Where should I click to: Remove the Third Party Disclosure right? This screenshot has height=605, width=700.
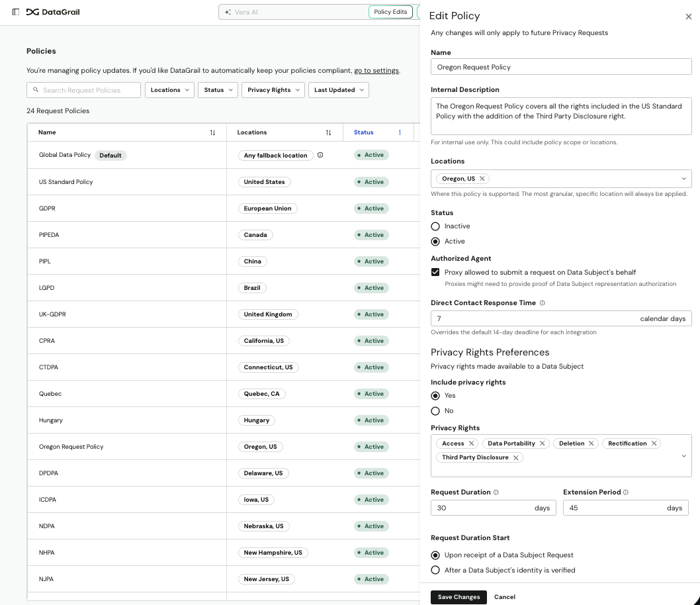point(515,458)
